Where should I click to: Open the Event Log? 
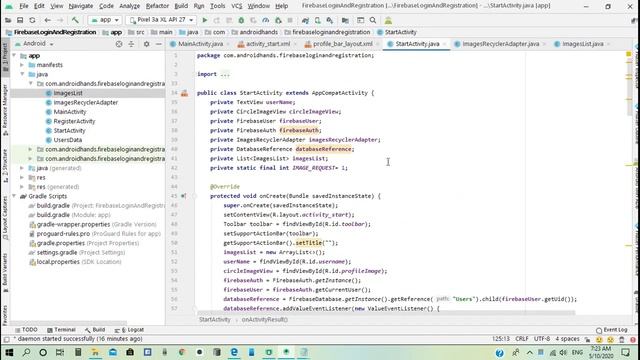coord(611,330)
